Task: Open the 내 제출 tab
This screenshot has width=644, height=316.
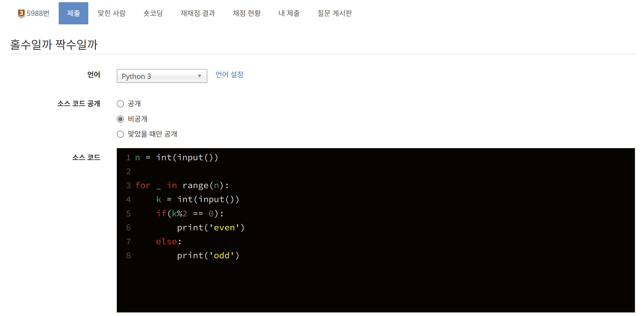Action: pyautogui.click(x=289, y=13)
